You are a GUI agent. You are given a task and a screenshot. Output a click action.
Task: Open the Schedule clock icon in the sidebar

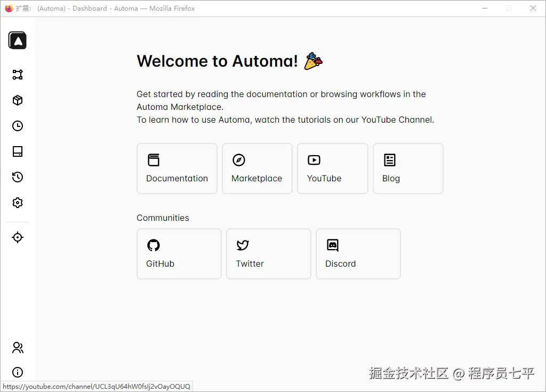tap(18, 126)
